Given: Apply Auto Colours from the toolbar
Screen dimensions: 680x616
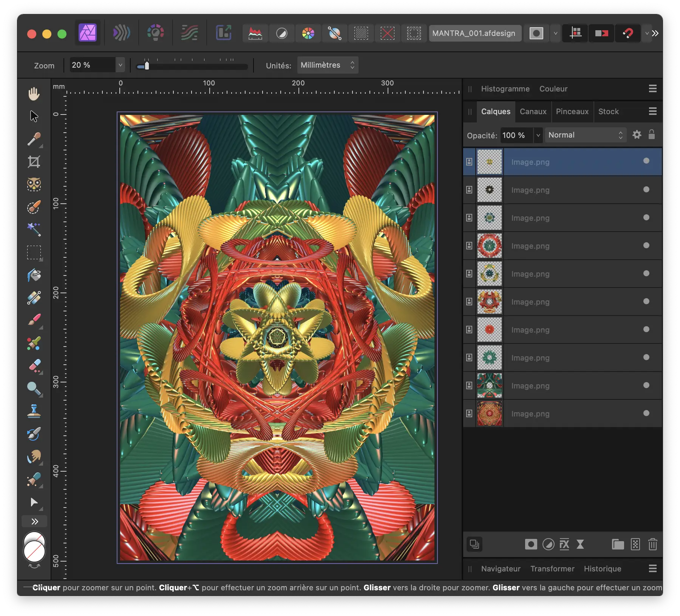Looking at the screenshot, I should coord(308,33).
